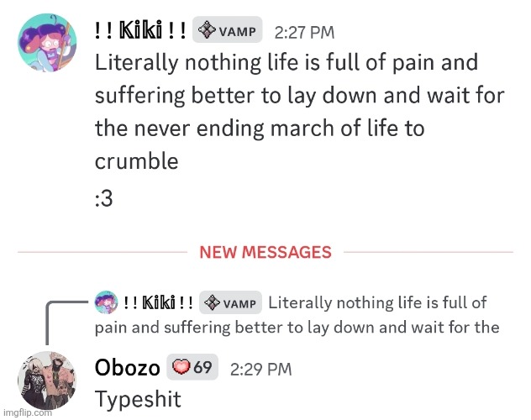Open the "!! Kiki !!" username above the message

coord(139,31)
